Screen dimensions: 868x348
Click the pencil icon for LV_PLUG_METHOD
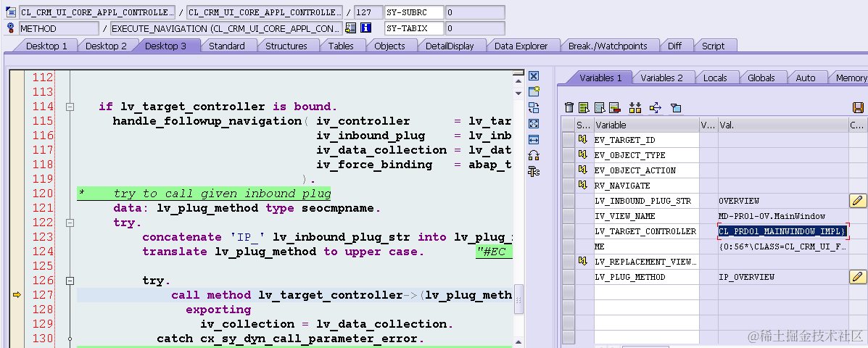click(x=857, y=277)
